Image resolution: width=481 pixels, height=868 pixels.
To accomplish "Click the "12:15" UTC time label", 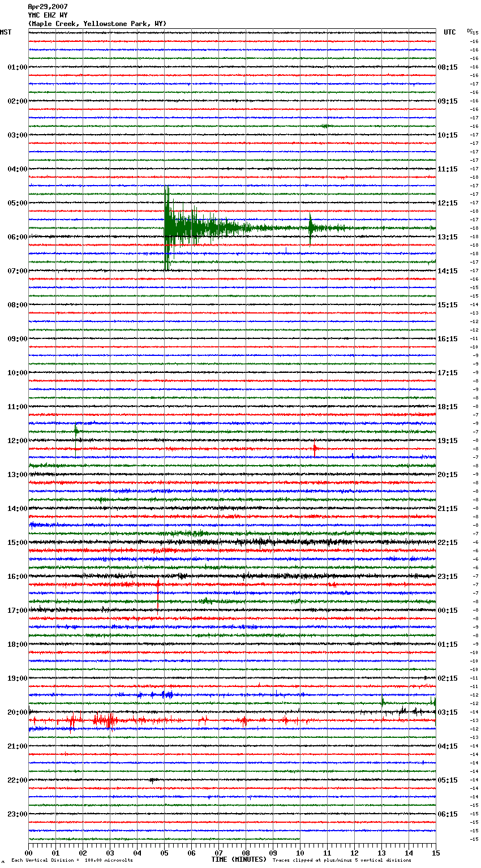I will tap(448, 203).
